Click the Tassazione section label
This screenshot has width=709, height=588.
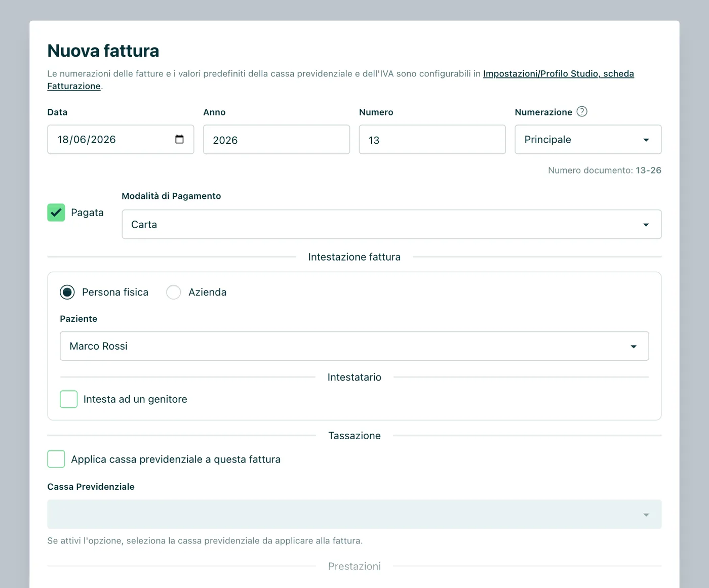pos(354,436)
